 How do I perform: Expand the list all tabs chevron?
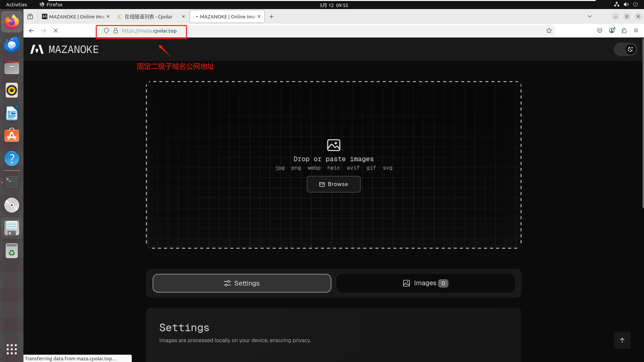(589, 16)
